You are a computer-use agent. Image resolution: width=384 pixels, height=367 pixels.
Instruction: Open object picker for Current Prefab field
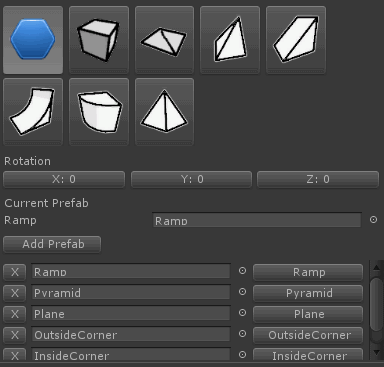pos(373,219)
